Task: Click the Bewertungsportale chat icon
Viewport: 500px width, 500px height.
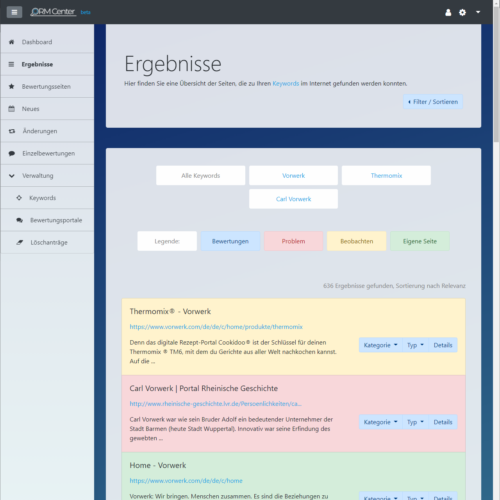Action: pyautogui.click(x=20, y=220)
